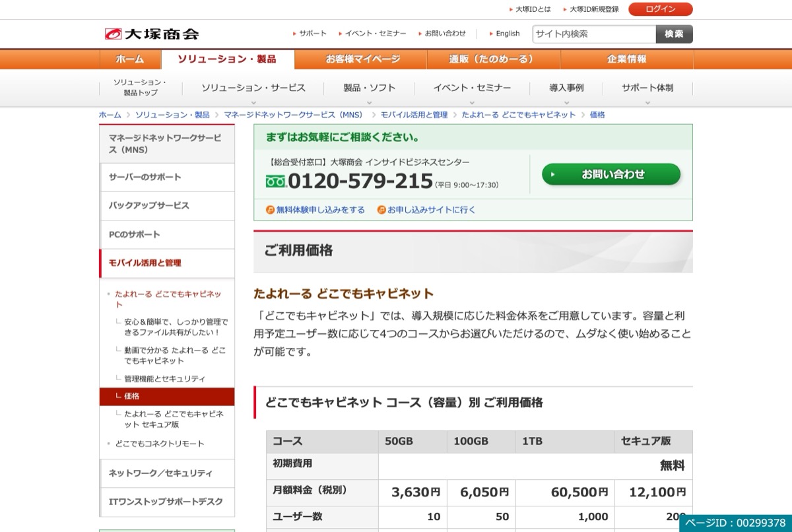This screenshot has height=532, width=792.
Task: Focus the サイト内検索 search field
Action: point(594,34)
